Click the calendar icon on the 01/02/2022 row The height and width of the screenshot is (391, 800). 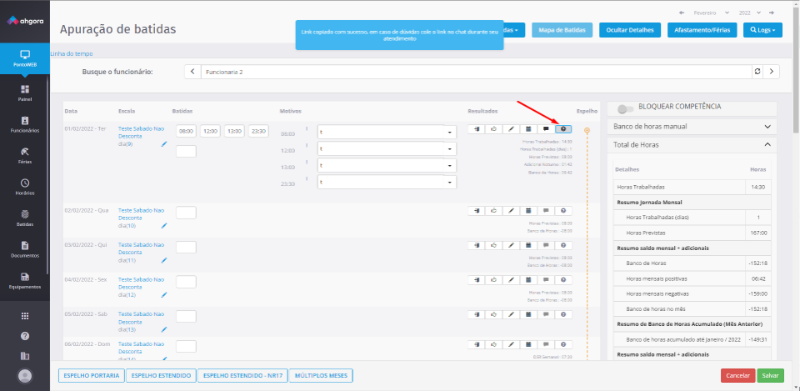coord(529,129)
